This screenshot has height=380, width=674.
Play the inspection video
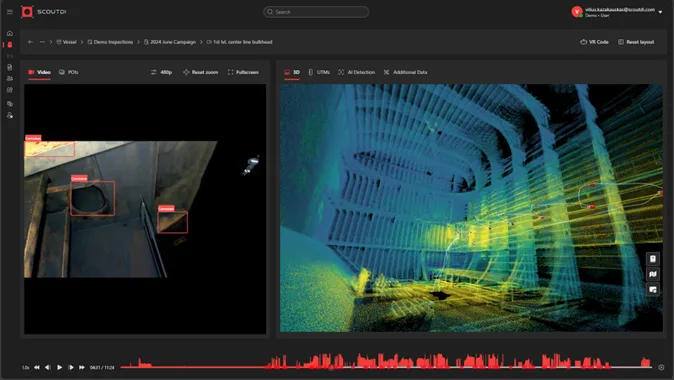(59, 368)
